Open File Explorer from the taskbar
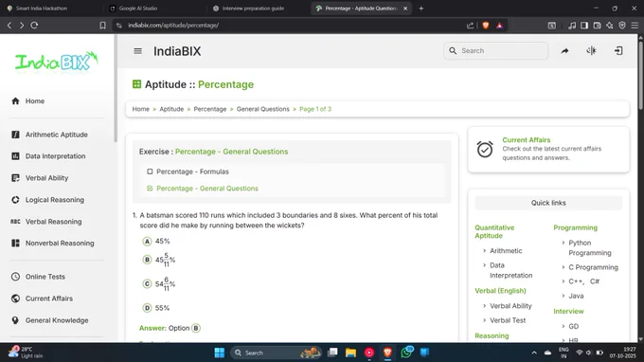The height and width of the screenshot is (362, 644). pos(350,353)
